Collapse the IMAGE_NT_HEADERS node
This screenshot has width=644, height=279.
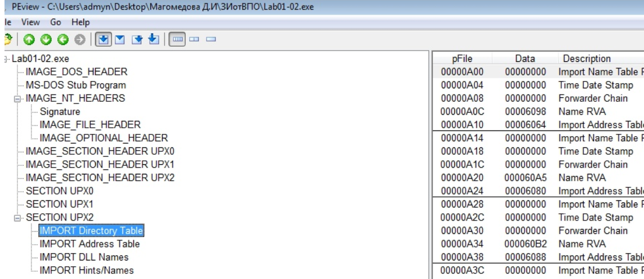(17, 99)
